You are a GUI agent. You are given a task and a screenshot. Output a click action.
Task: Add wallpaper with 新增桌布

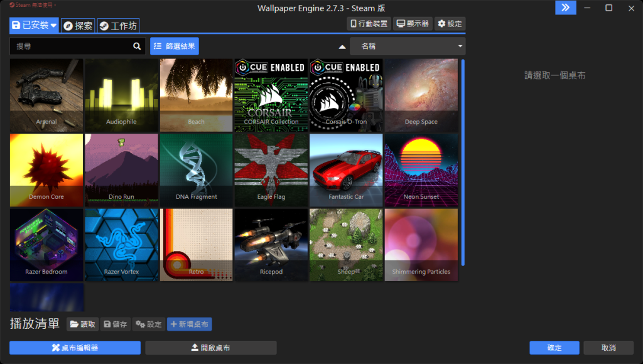click(189, 324)
